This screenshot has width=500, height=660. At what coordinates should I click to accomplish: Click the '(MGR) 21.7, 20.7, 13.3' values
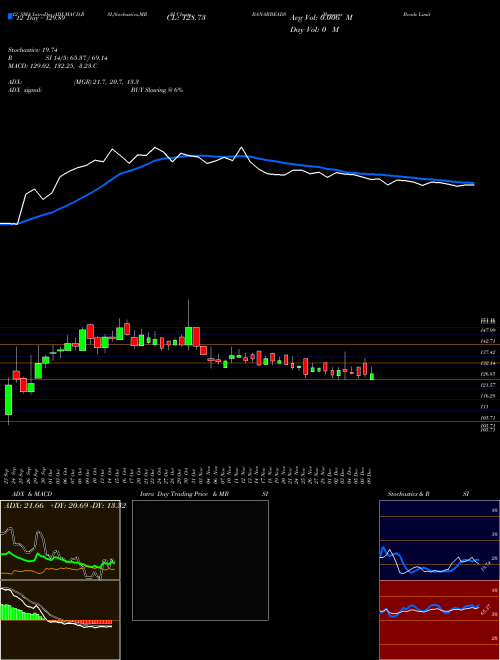tap(106, 82)
